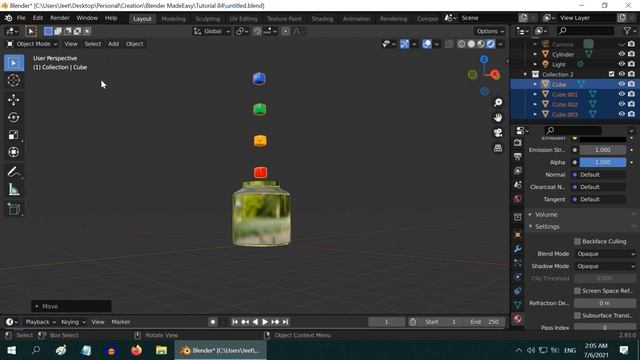This screenshot has height=360, width=640.
Task: Hide Cube.003 using its eye icon
Action: pyautogui.click(x=621, y=114)
